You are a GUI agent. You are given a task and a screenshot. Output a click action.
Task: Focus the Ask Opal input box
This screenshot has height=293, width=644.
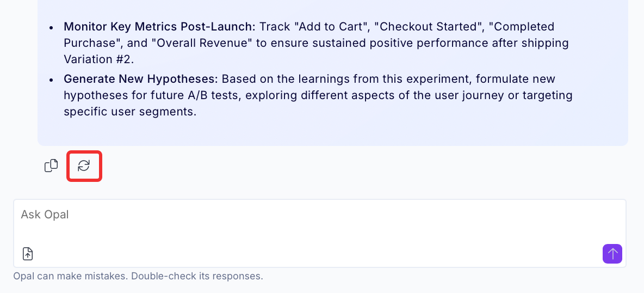click(319, 233)
